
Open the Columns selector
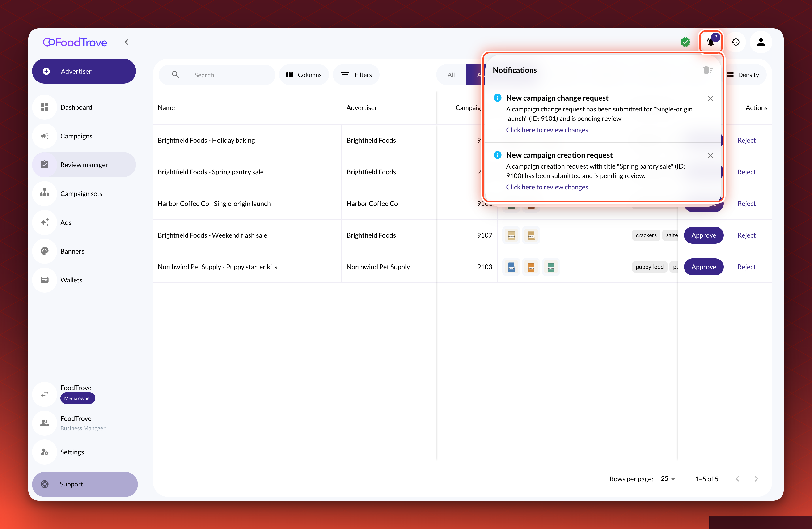coord(304,75)
